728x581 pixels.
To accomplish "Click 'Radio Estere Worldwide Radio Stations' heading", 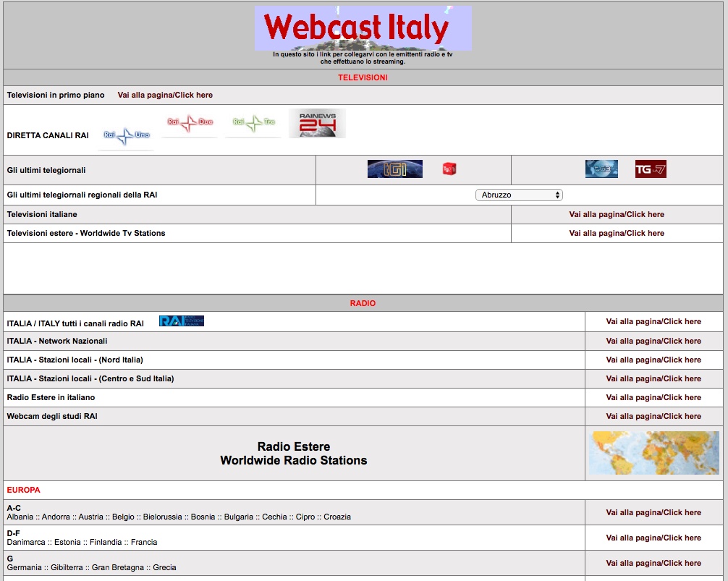I will 293,454.
